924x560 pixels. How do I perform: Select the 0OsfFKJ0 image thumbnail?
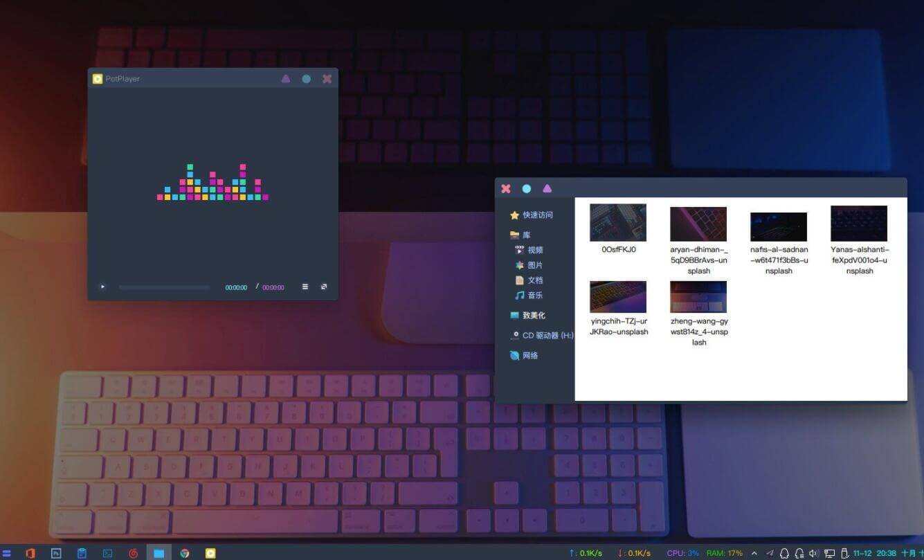pos(618,223)
